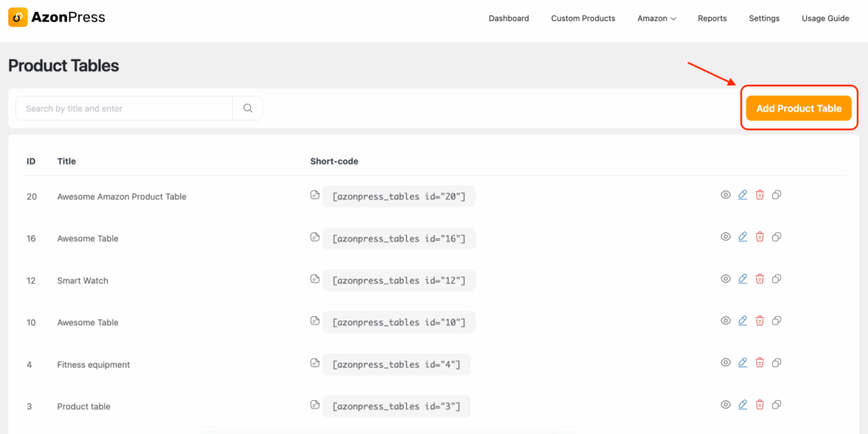The width and height of the screenshot is (868, 434).
Task: Edit table ID 10 pencil icon
Action: 743,320
